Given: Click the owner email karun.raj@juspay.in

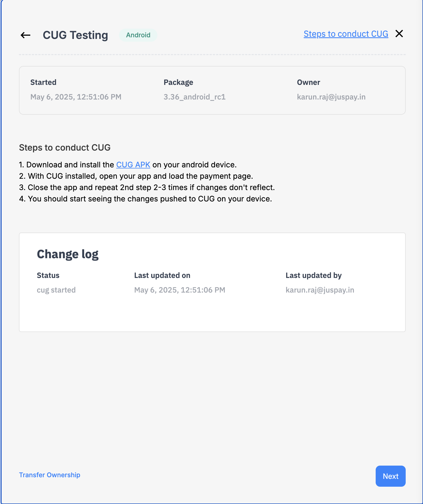Looking at the screenshot, I should (331, 97).
